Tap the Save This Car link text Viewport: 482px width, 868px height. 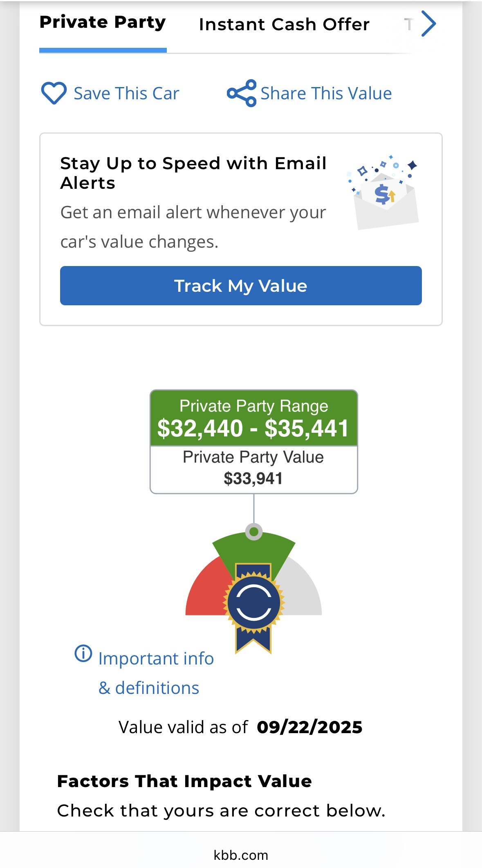(126, 94)
